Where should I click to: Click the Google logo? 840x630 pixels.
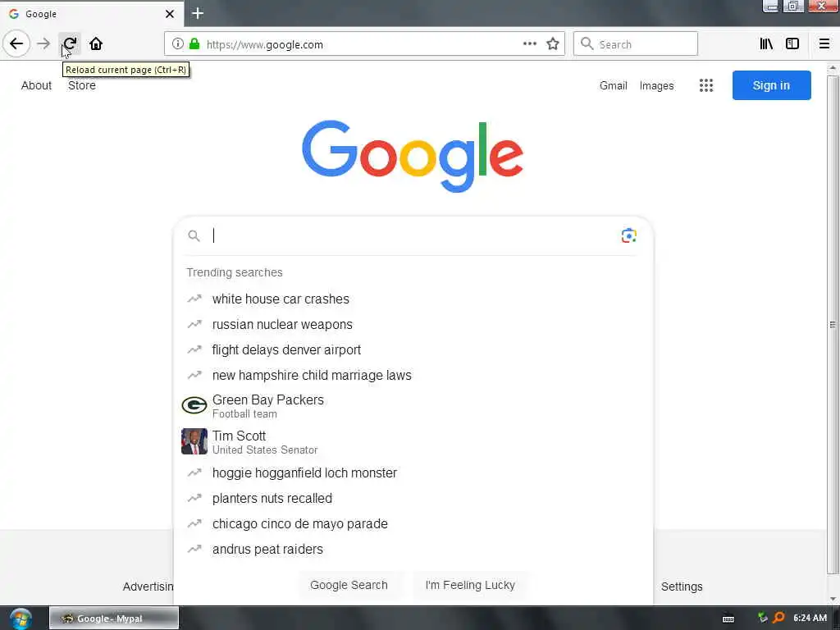click(413, 155)
